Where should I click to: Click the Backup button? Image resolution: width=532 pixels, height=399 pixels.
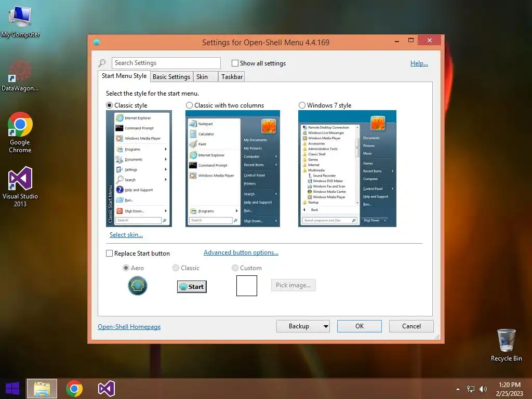(299, 326)
